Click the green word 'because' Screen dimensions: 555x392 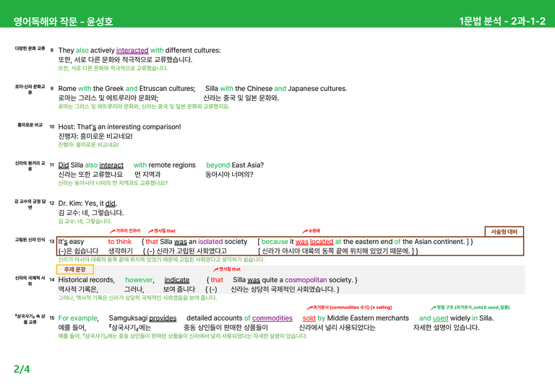click(x=275, y=242)
